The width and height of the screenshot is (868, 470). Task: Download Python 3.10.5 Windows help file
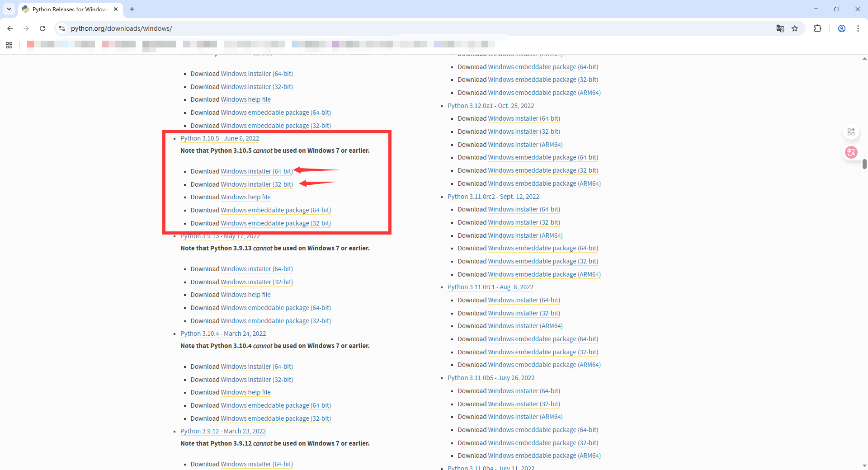point(246,197)
